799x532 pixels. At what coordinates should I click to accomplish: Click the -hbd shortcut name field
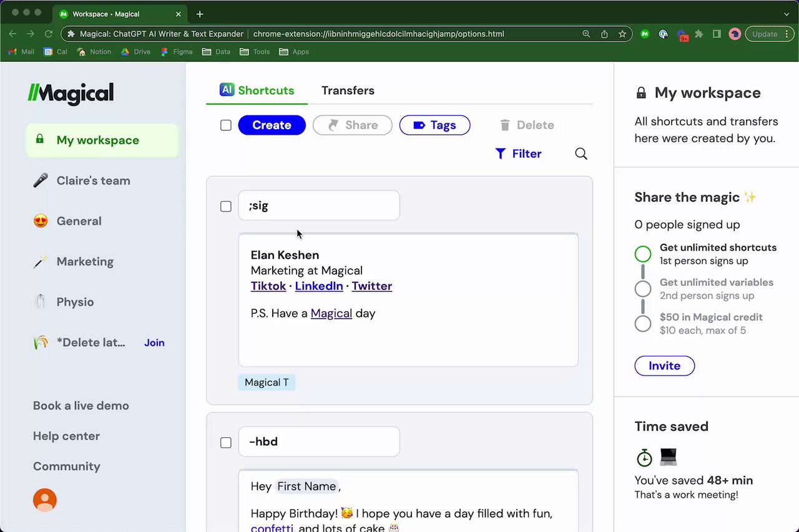319,442
